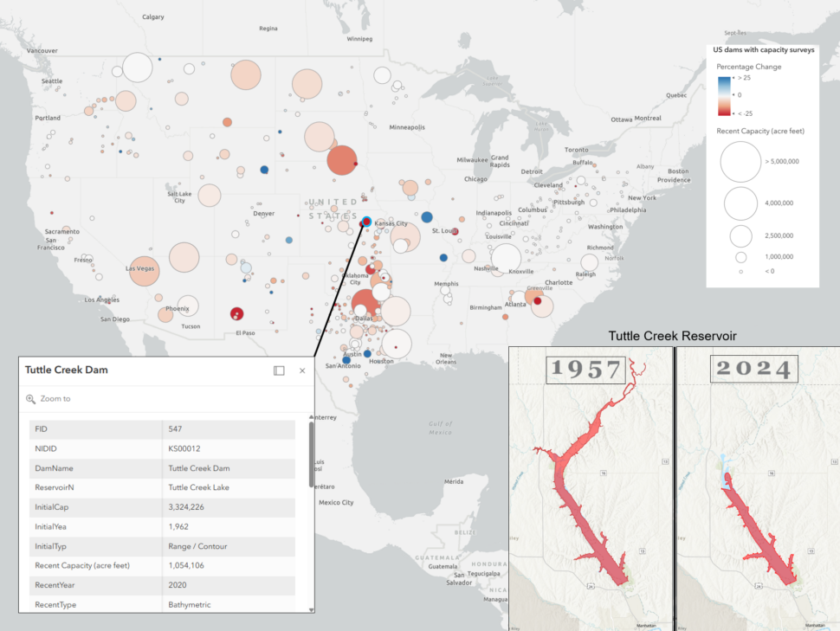
Task: Click the 2,500,000 legend circle
Action: click(x=741, y=235)
